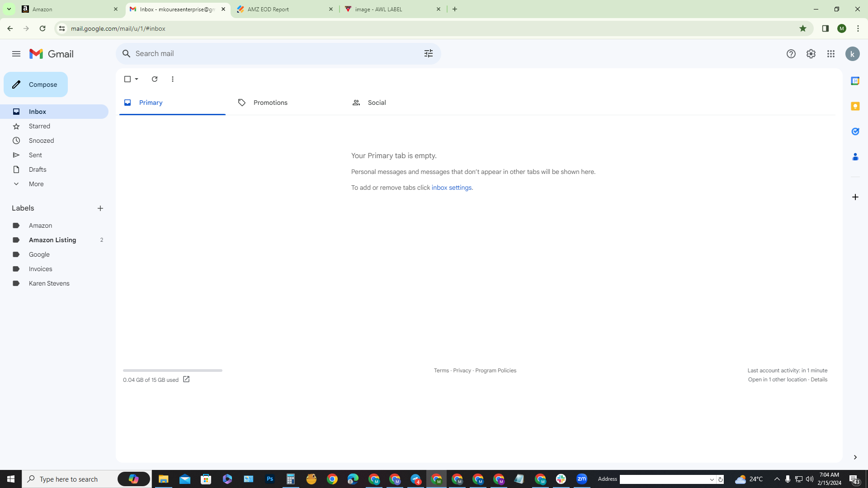This screenshot has width=868, height=488.
Task: Open Photoshop from the taskbar
Action: point(270,479)
